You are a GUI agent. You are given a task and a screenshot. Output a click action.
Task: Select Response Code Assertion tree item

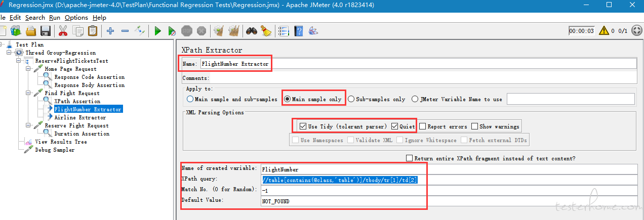click(89, 77)
